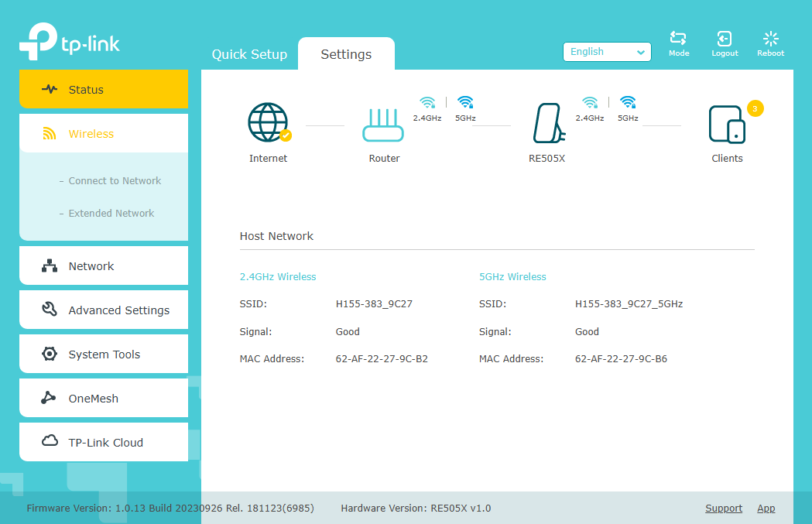The image size is (812, 524).
Task: Click the 2.4GHz Wireless heading
Action: pos(278,277)
